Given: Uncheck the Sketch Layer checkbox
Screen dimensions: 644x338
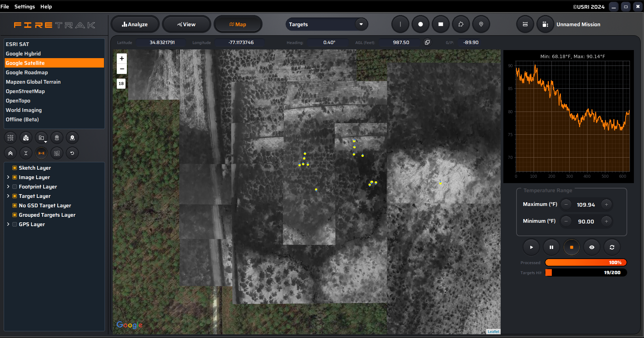Looking at the screenshot, I should [x=14, y=168].
